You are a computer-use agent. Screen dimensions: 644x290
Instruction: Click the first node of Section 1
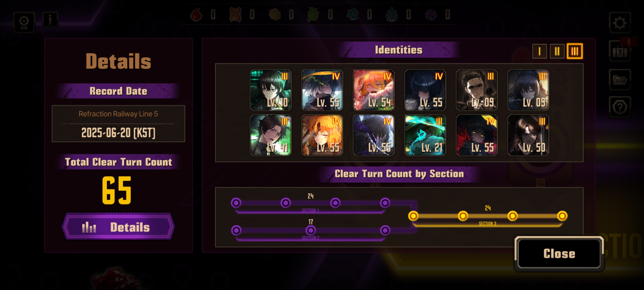click(x=236, y=203)
